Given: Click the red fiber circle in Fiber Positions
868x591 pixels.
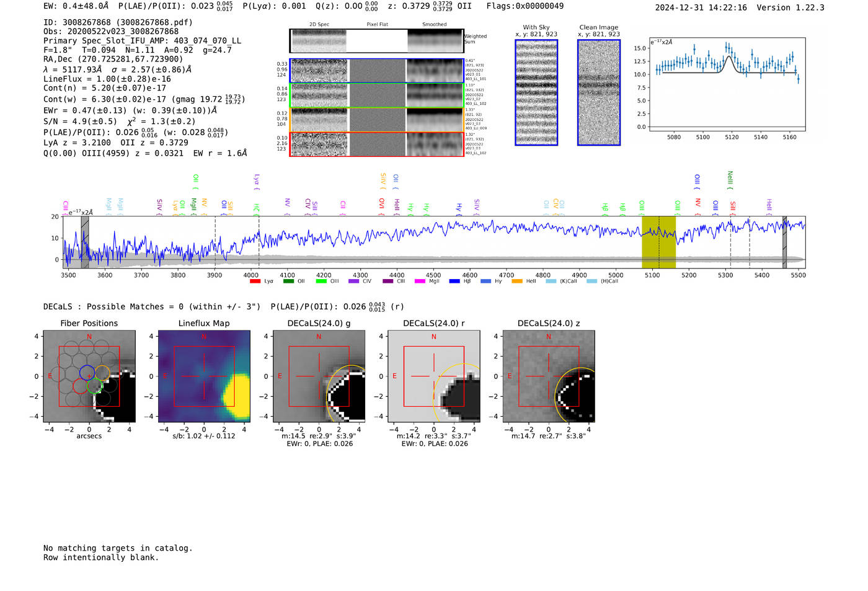Looking at the screenshot, I should pos(81,386).
